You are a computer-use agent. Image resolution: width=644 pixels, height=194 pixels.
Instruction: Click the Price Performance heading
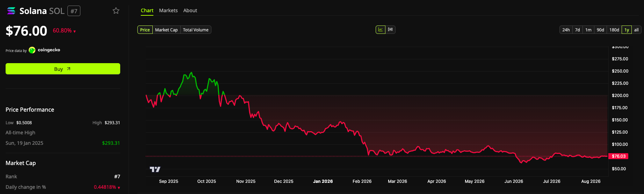[30, 110]
